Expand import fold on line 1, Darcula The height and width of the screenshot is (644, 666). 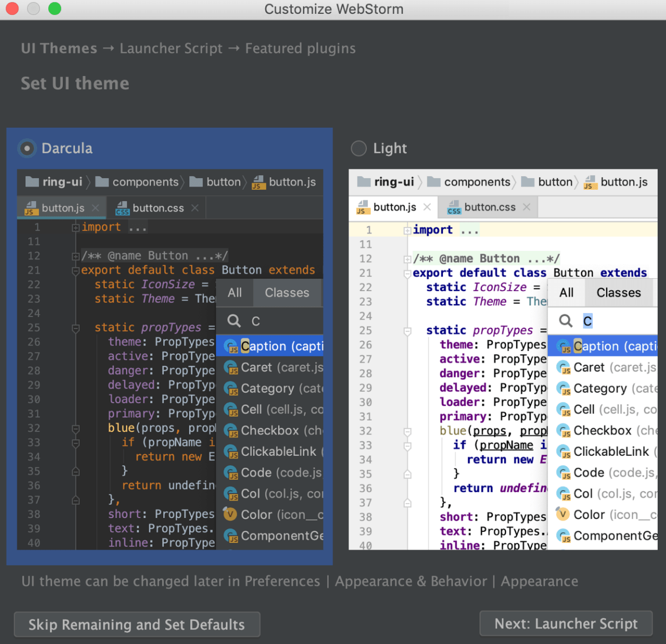point(75,228)
